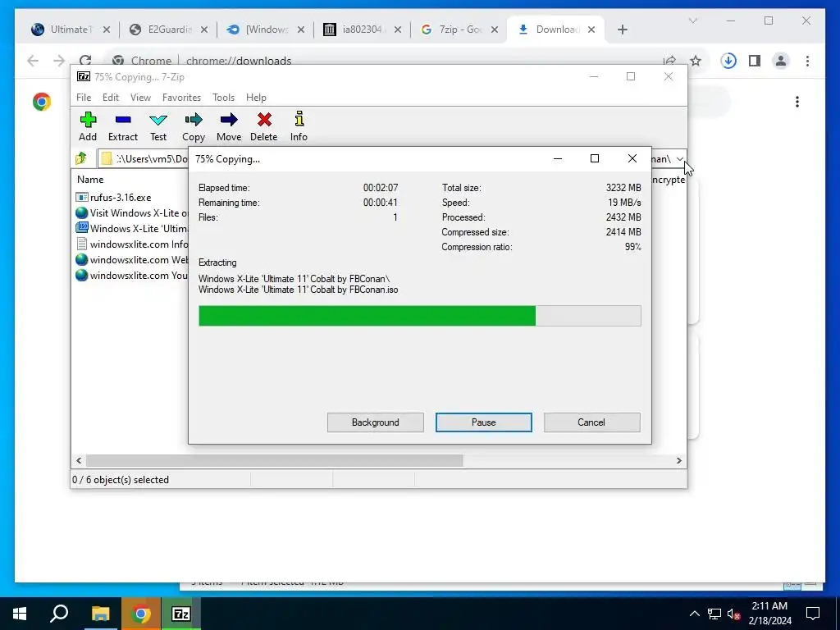Pause the extraction
Screen dimensions: 840x630
pyautogui.click(x=484, y=422)
